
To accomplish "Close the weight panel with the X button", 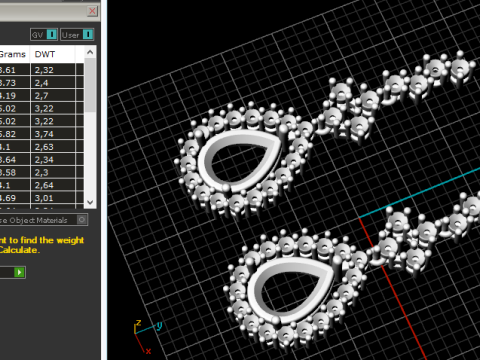I will (92, 11).
